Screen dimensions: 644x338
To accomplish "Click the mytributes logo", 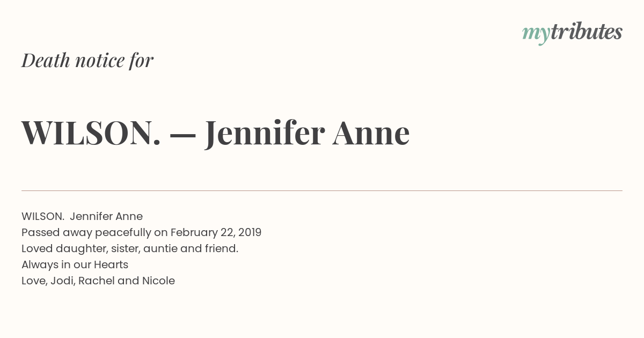I will pos(572,33).
